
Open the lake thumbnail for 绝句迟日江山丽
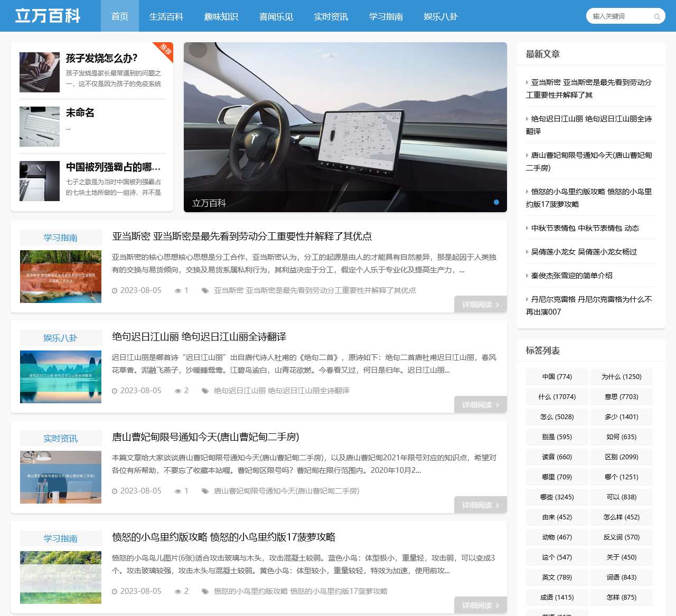pyautogui.click(x=61, y=377)
